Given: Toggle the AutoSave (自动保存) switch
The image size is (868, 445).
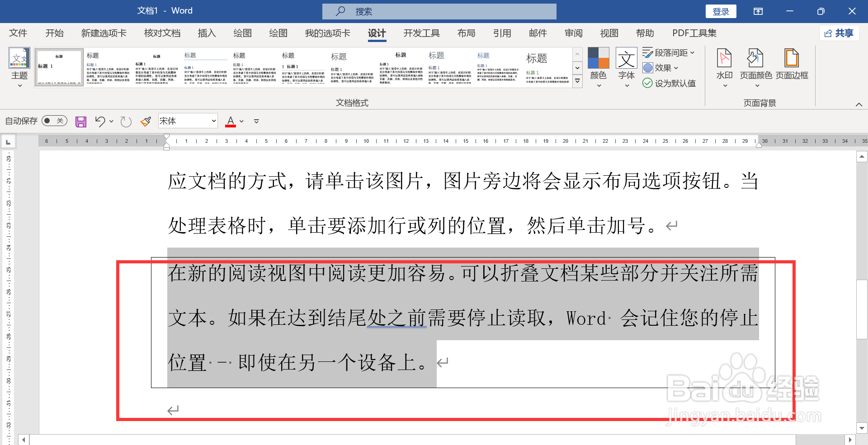Looking at the screenshot, I should 54,121.
